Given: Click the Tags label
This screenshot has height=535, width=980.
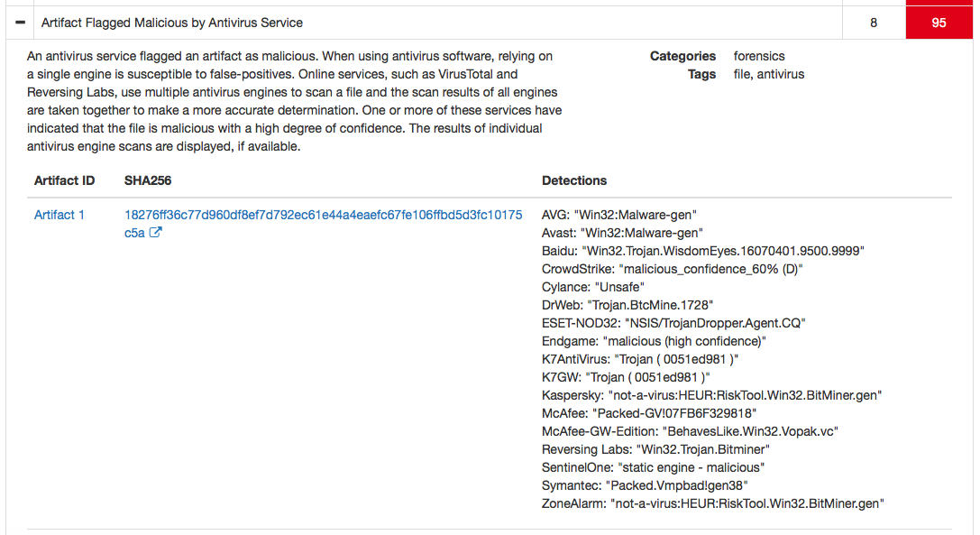Looking at the screenshot, I should [701, 74].
